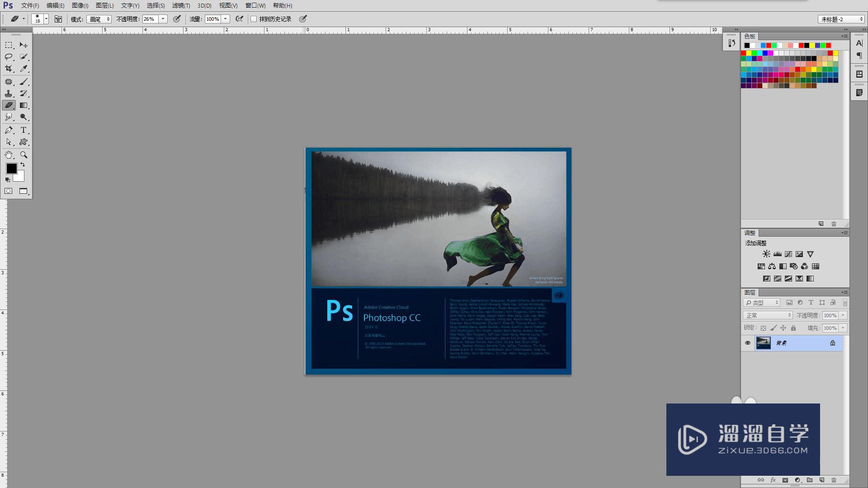Select the Spot Healing Brush tool

click(x=9, y=82)
